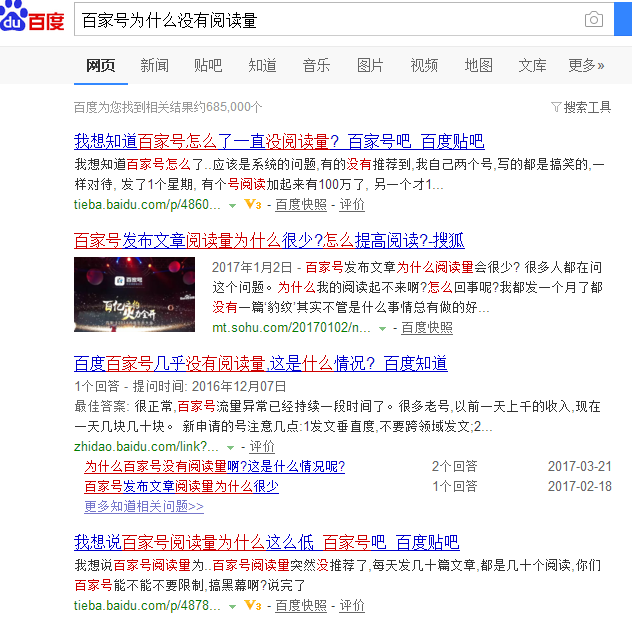Click the tieba.baidu.com/p/4860 URL

pyautogui.click(x=147, y=205)
